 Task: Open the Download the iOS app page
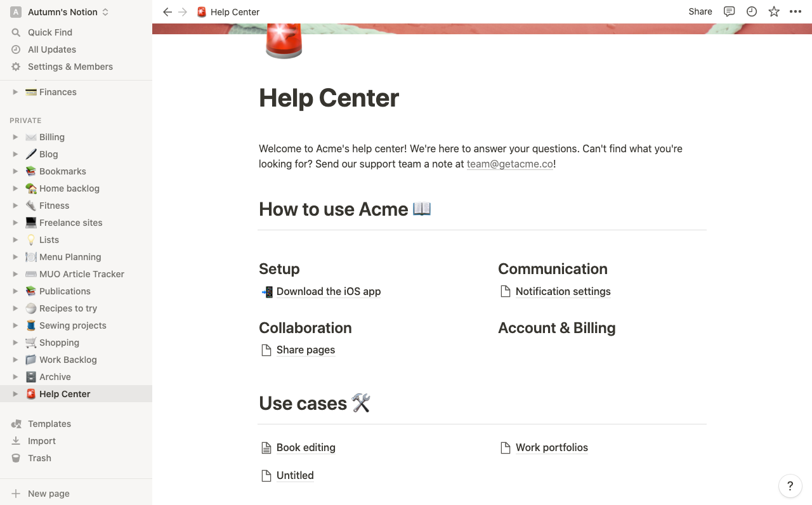(329, 292)
